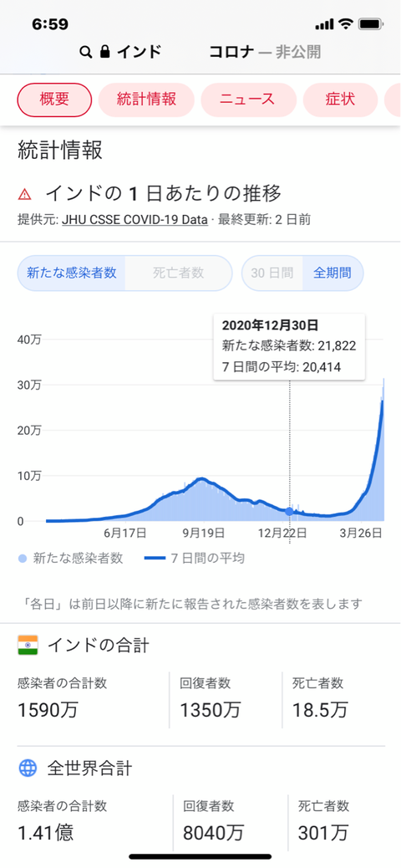
Task: Tap the India flag icon
Action: [x=28, y=646]
